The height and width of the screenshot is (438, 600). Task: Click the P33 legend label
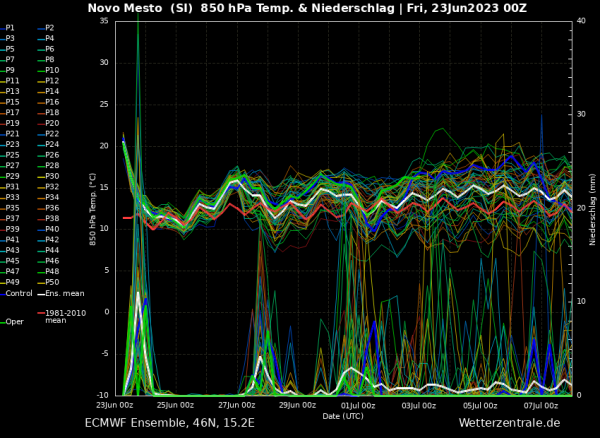[12, 197]
